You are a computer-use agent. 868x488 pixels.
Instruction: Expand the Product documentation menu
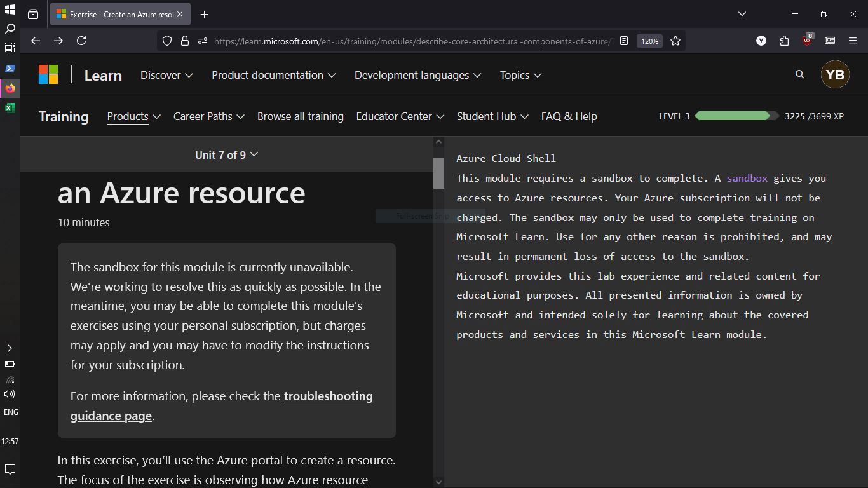274,75
